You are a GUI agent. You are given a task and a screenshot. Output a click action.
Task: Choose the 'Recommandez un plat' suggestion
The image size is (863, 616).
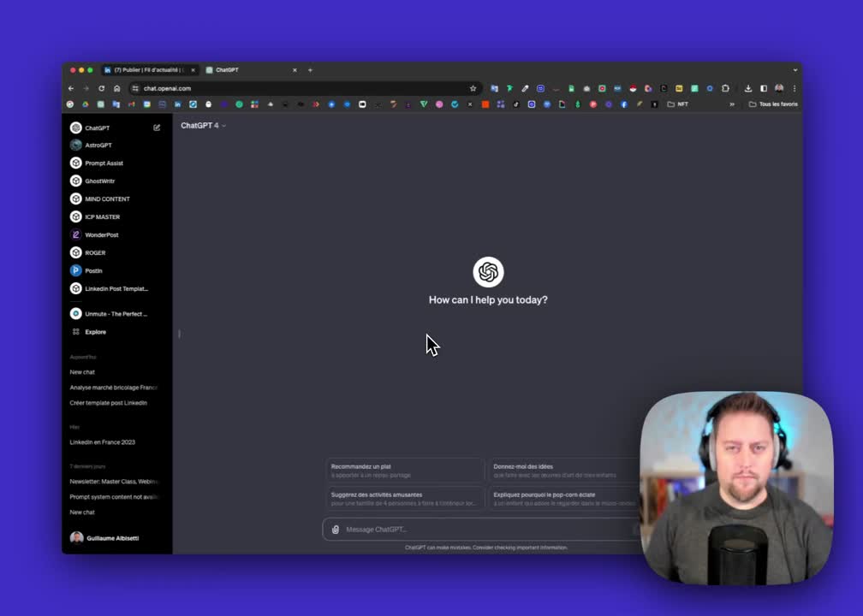click(404, 471)
